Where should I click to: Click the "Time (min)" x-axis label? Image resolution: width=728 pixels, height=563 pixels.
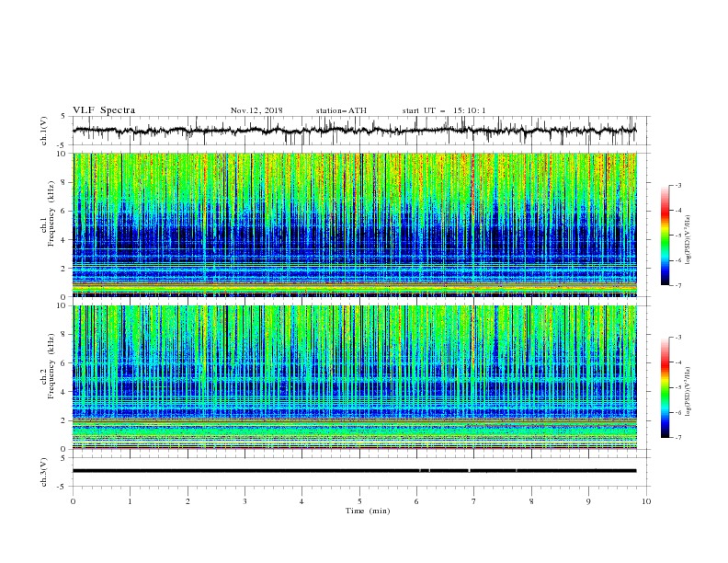368,511
